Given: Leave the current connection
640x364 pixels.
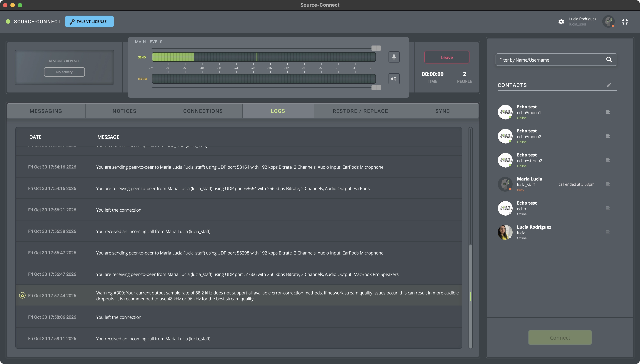Looking at the screenshot, I should [447, 57].
